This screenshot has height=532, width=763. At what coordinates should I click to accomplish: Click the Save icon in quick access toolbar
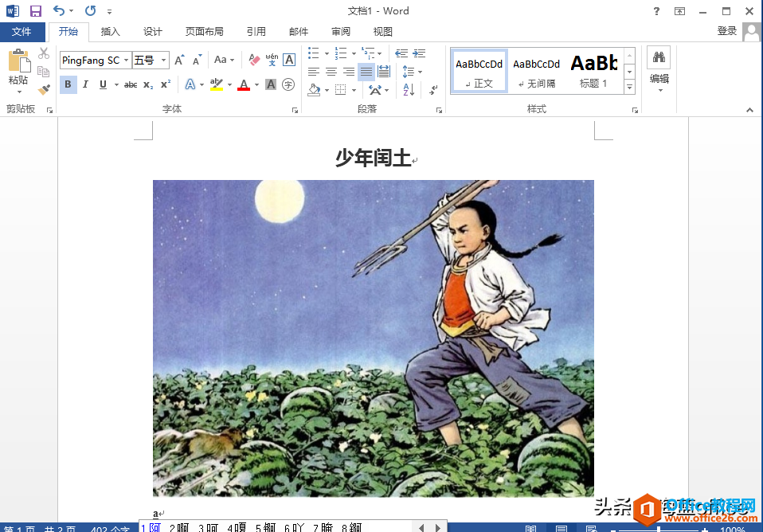[36, 10]
